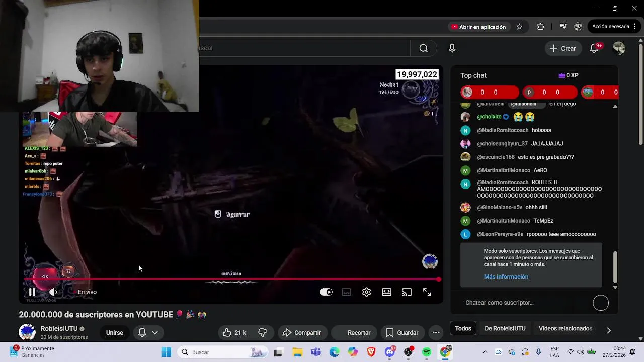Open the browser extensions menu

click(540, 27)
